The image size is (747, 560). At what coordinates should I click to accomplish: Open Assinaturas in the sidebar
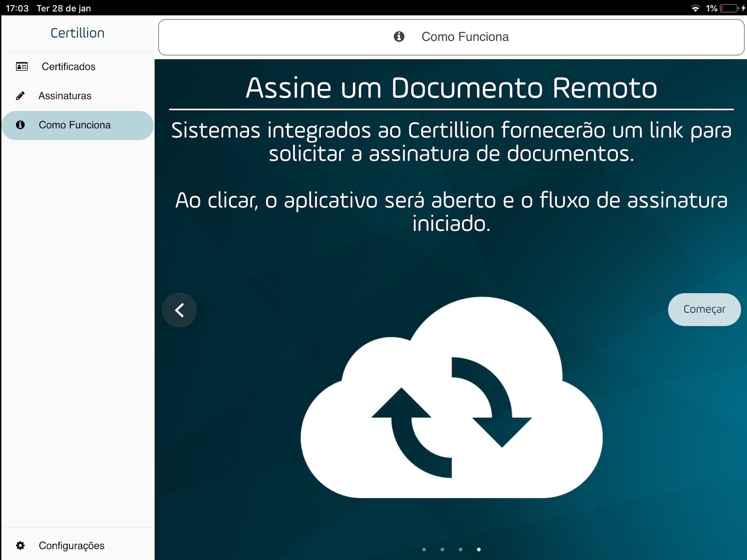coord(78,96)
